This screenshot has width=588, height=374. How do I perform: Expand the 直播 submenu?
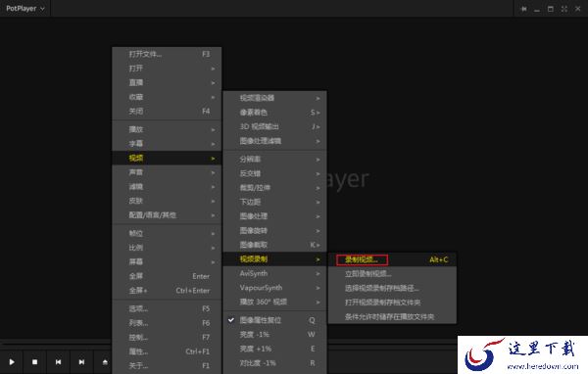tap(167, 82)
